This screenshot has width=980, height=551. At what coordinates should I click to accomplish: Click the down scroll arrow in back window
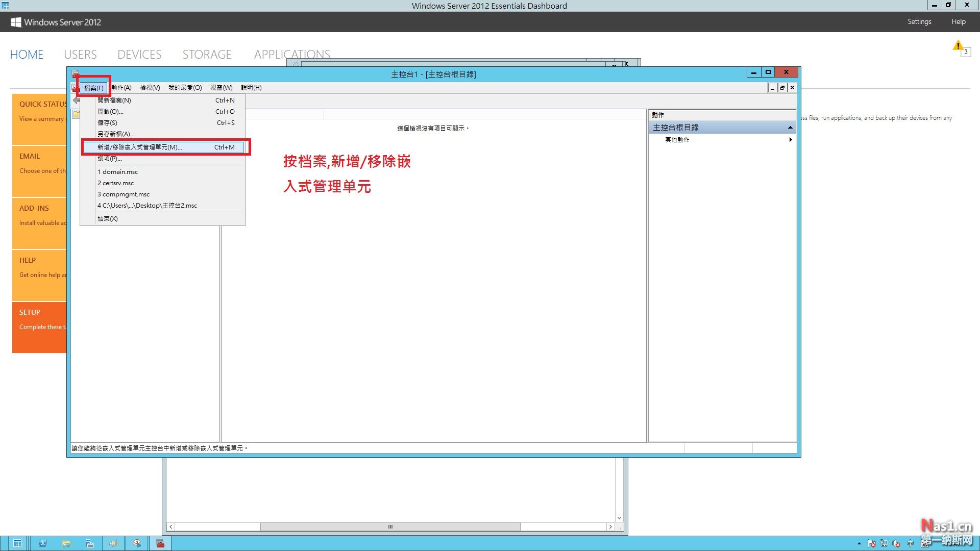point(619,518)
